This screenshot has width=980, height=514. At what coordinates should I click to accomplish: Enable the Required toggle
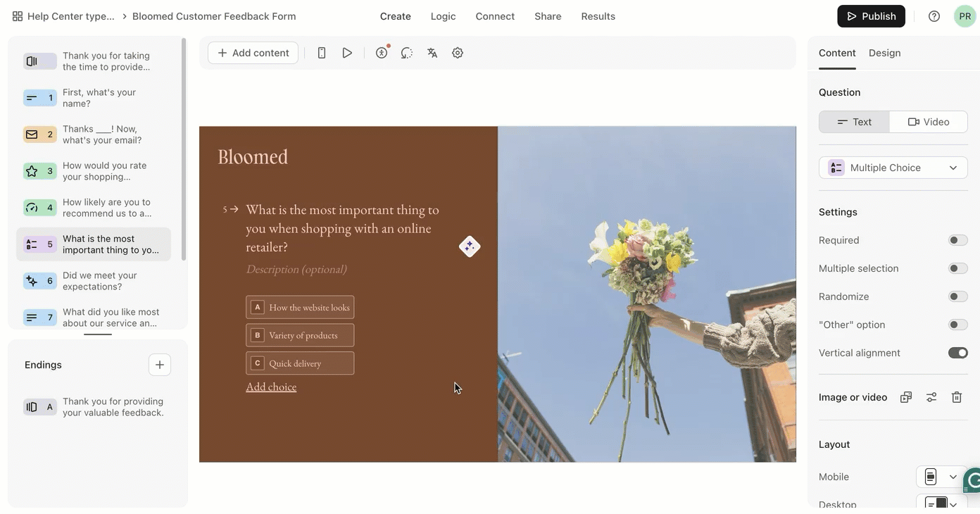(x=957, y=240)
